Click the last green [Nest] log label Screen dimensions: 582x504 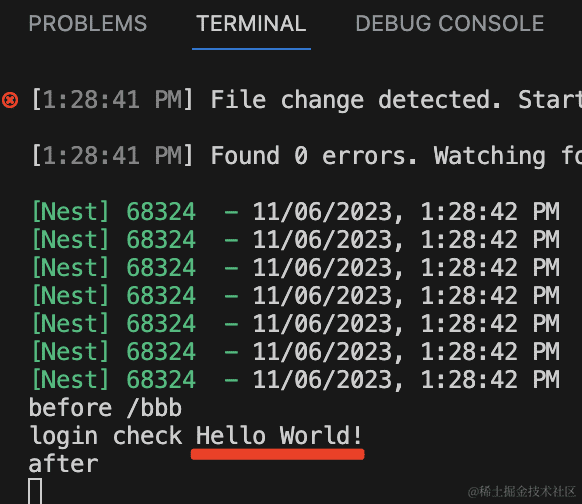click(x=71, y=379)
